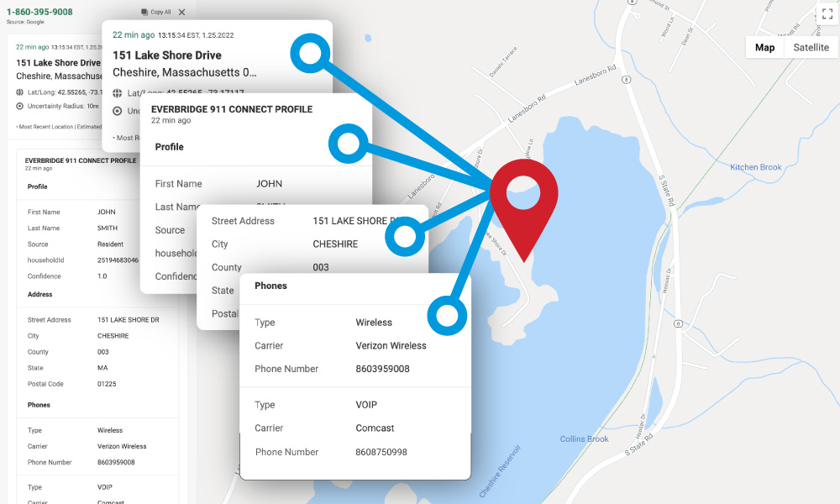The width and height of the screenshot is (840, 504).
Task: Click the Collins Brook map label
Action: tap(585, 438)
